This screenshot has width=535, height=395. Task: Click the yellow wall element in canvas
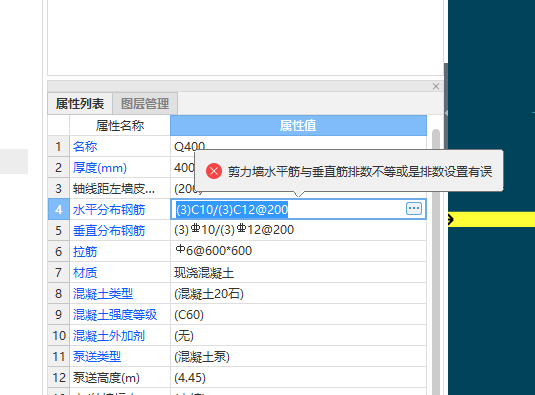(x=491, y=219)
